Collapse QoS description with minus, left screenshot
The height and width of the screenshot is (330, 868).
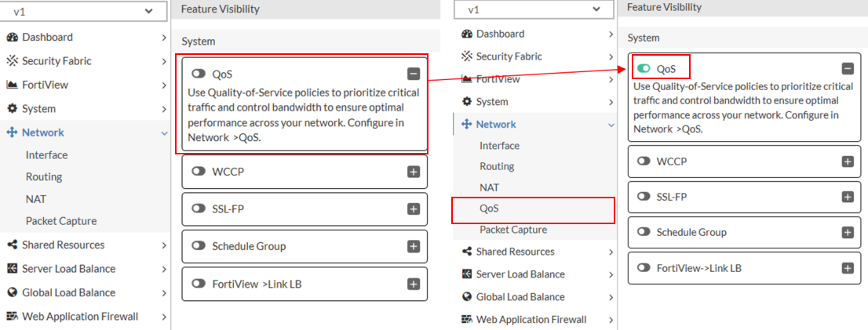pyautogui.click(x=414, y=74)
